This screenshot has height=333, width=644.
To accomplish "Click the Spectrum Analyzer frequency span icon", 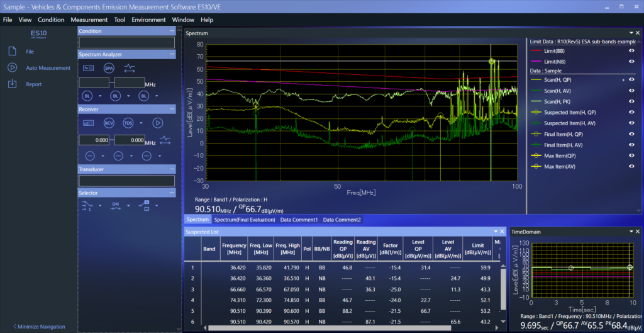I will 130,68.
